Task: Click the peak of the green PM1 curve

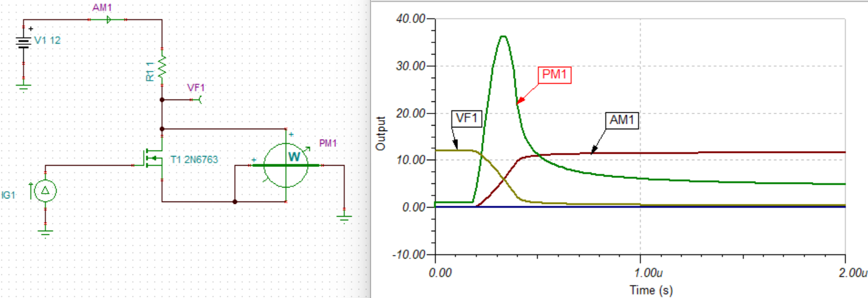Action: [503, 36]
